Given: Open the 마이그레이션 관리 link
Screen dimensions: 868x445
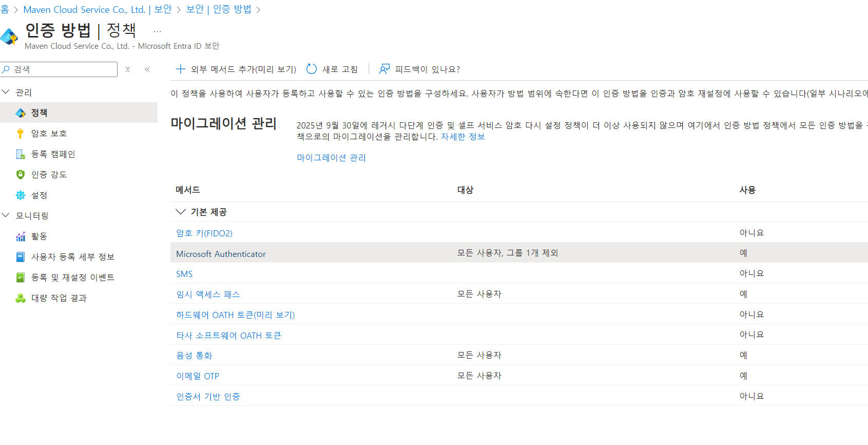Looking at the screenshot, I should tap(331, 158).
